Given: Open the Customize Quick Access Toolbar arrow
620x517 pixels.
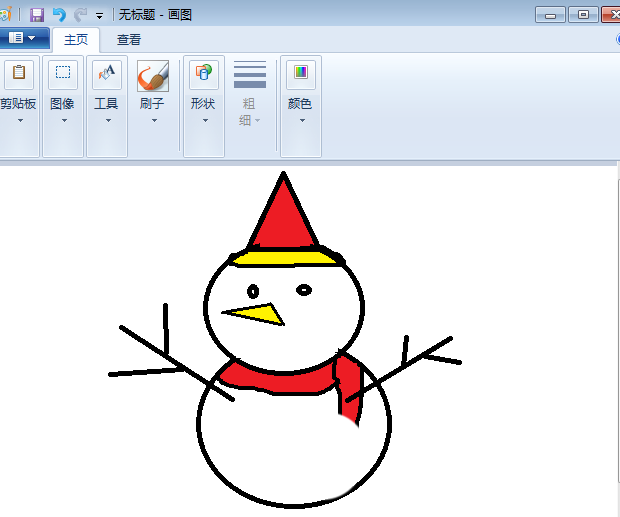Looking at the screenshot, I should tap(99, 16).
